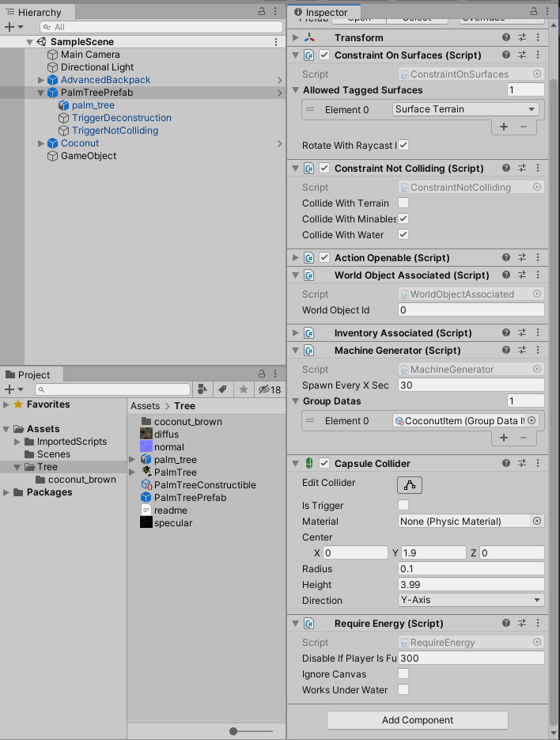Open object picker for Physic Material
Image resolution: width=560 pixels, height=740 pixels.
point(537,521)
